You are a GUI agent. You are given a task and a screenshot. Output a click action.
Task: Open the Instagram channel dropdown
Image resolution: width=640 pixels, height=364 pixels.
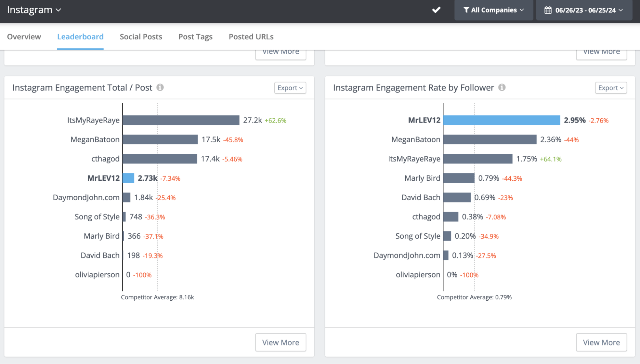pos(34,10)
